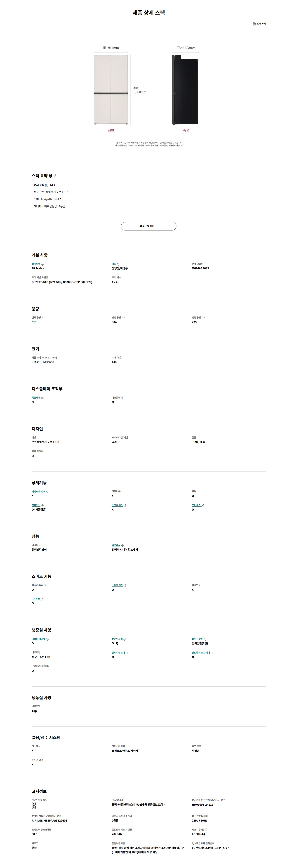This screenshot has width=288, height=868.
Task: Open the UP 가전 link
Action: 36,599
